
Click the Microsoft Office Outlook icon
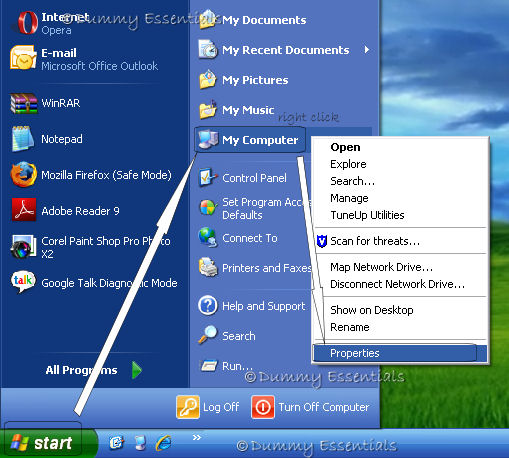23,58
